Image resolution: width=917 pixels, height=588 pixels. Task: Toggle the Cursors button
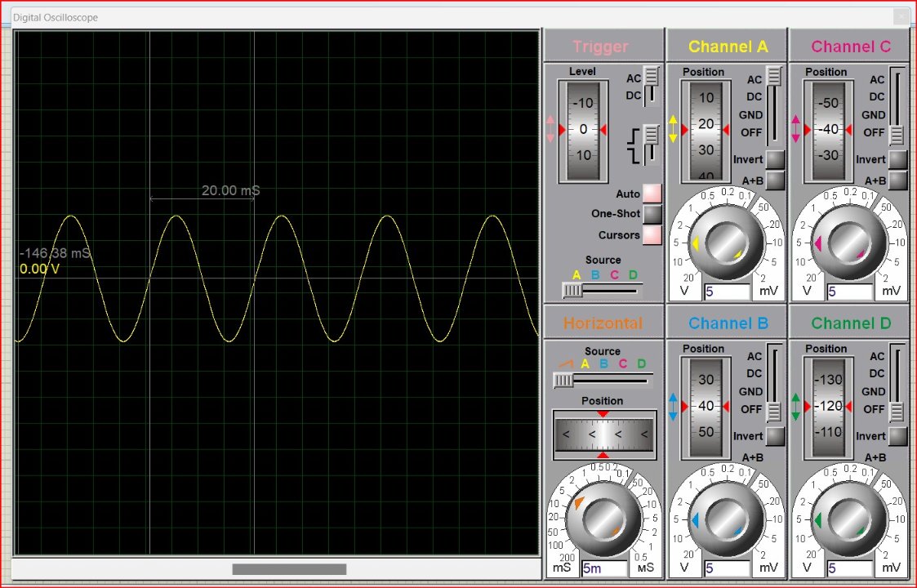tap(652, 235)
